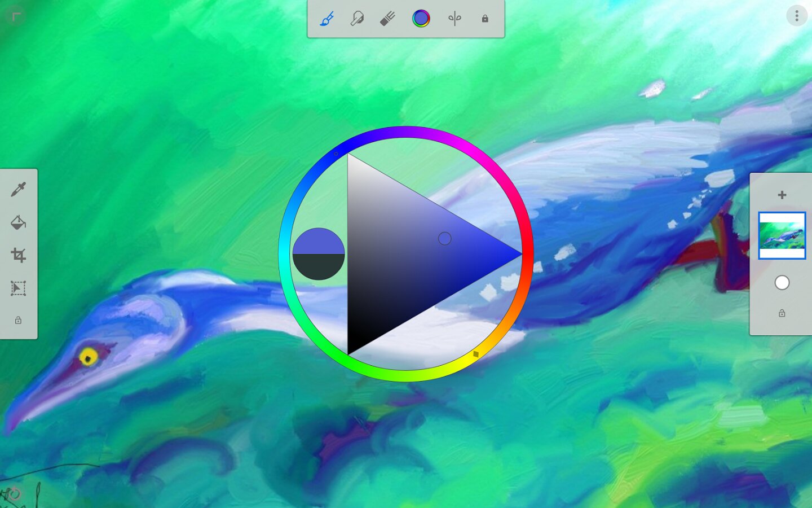Switch to the eraser tool
This screenshot has height=508, width=812.
tap(387, 19)
